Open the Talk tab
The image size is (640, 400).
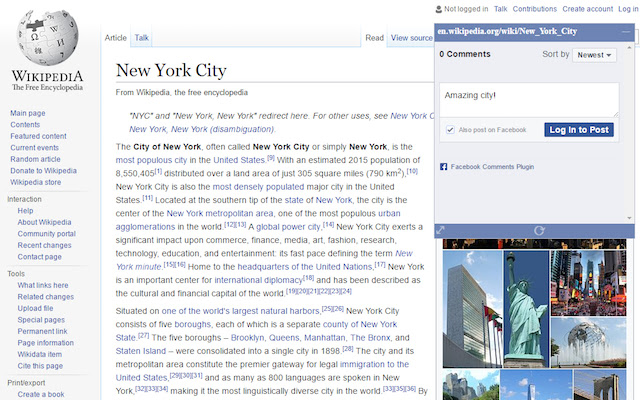tap(142, 38)
